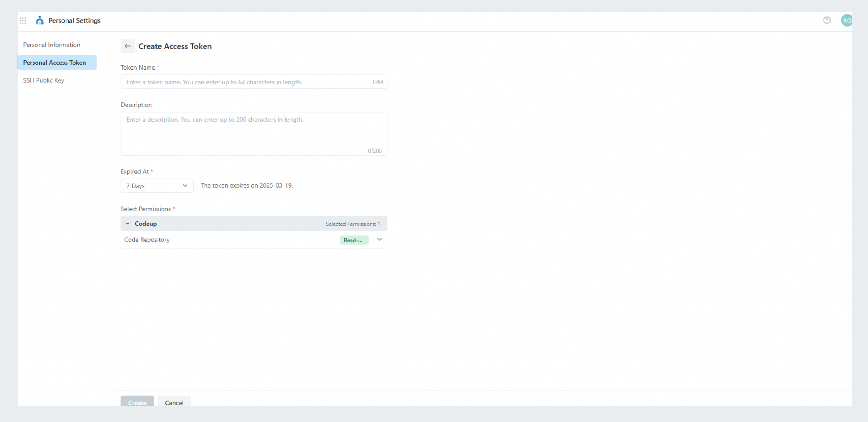
Task: Open the user avatar menu
Action: click(x=846, y=20)
